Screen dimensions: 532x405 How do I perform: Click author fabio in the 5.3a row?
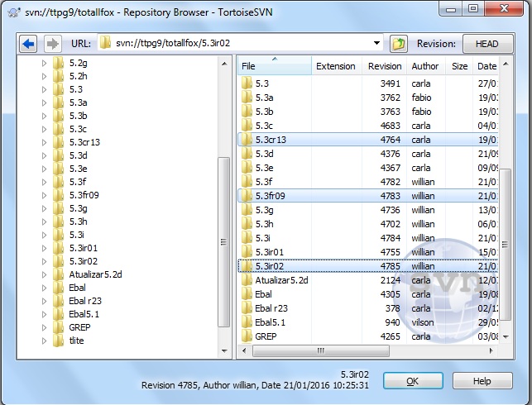421,98
